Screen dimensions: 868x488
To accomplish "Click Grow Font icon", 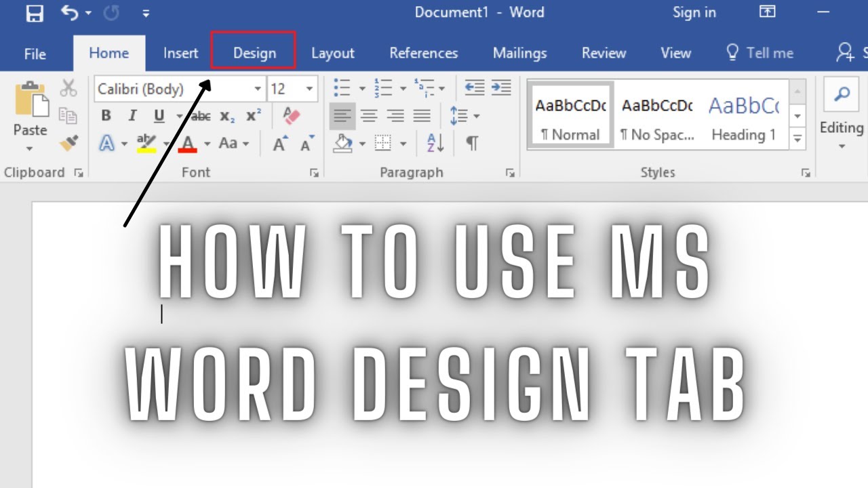I will tap(281, 144).
